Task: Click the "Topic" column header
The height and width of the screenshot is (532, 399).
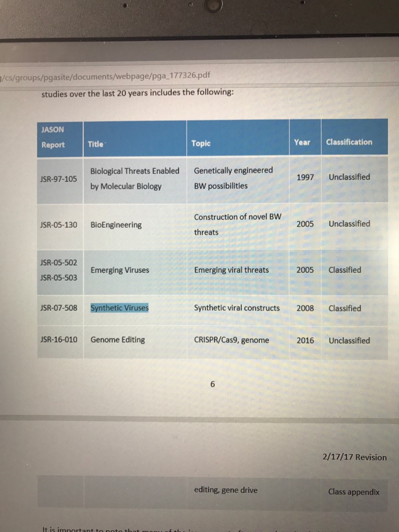Action: (201, 143)
